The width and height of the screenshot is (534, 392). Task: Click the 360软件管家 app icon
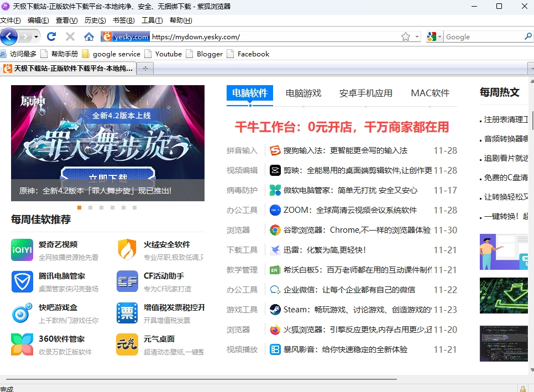[22, 344]
